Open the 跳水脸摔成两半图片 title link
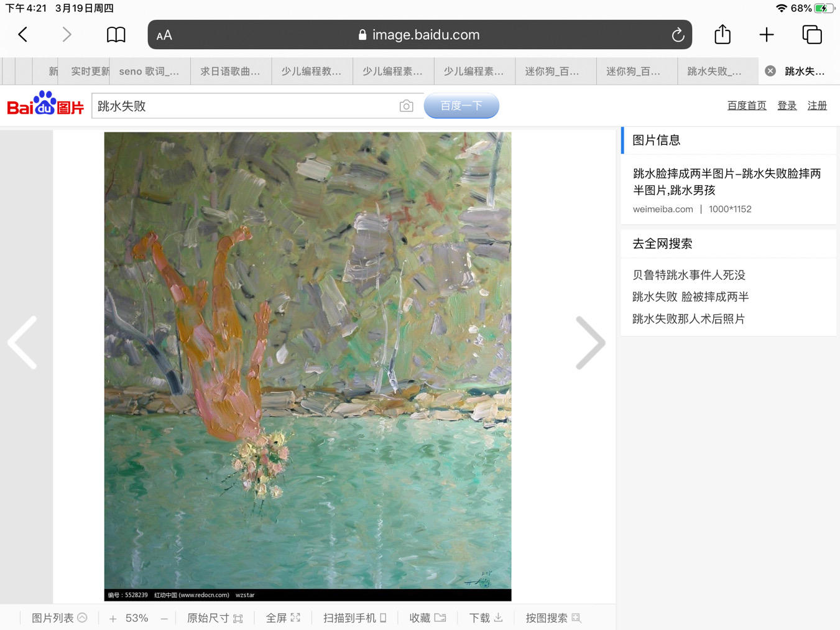 pyautogui.click(x=727, y=182)
